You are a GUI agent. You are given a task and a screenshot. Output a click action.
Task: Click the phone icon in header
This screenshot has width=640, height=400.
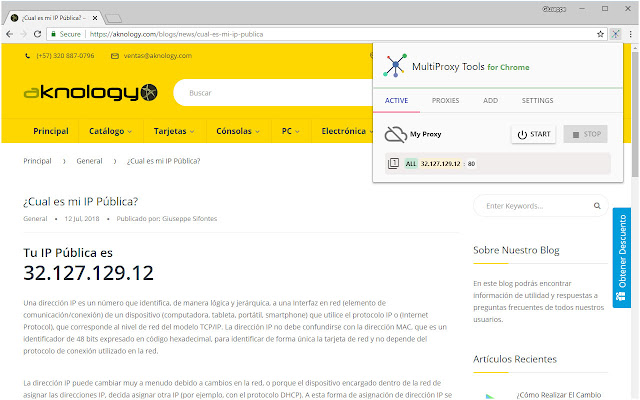[27, 56]
